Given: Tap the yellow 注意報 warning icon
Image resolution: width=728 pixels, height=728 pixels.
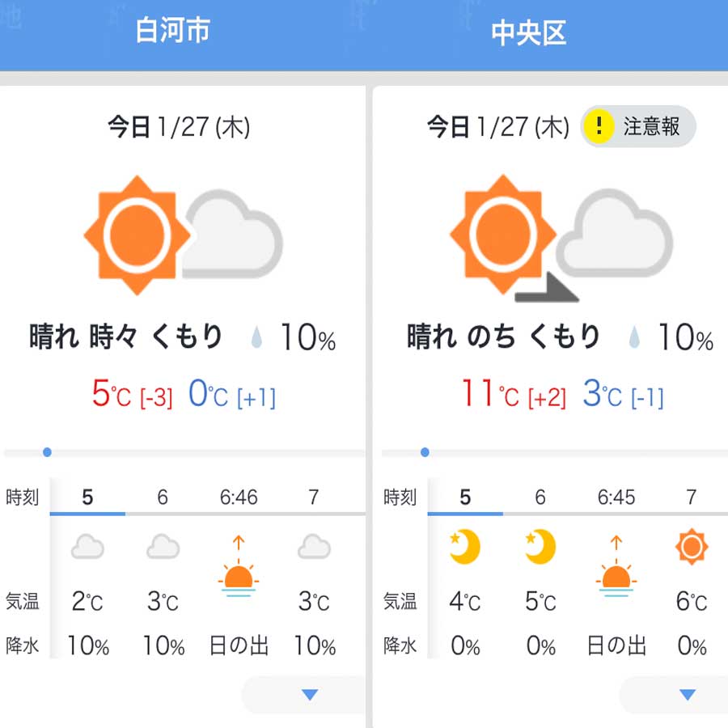Looking at the screenshot, I should coord(599,126).
